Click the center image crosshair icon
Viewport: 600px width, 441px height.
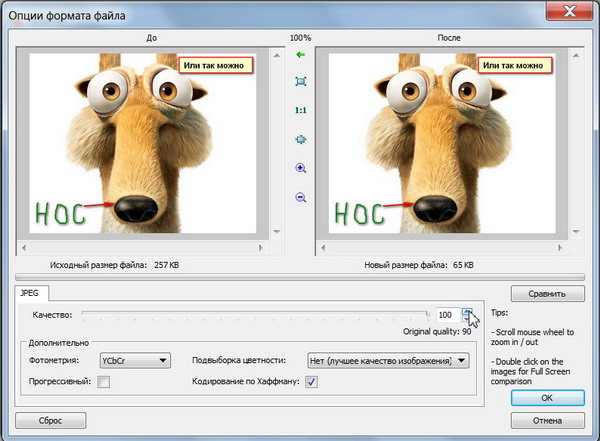(301, 139)
